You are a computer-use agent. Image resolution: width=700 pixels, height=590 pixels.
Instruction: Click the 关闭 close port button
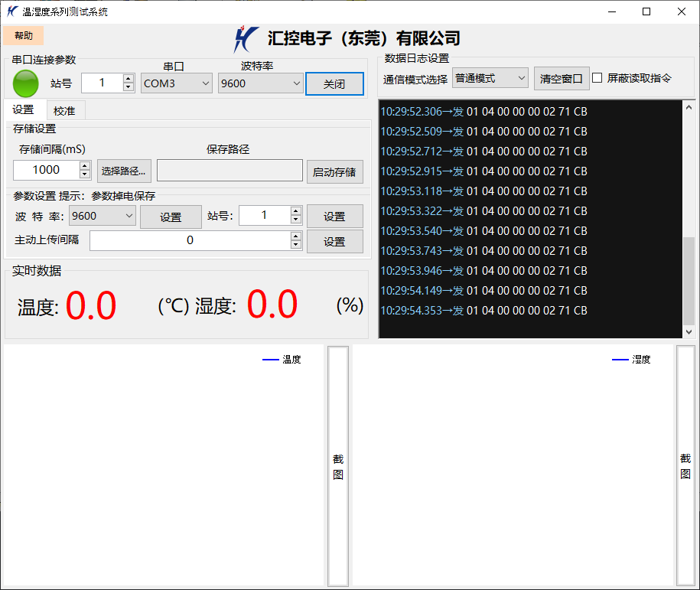click(334, 84)
